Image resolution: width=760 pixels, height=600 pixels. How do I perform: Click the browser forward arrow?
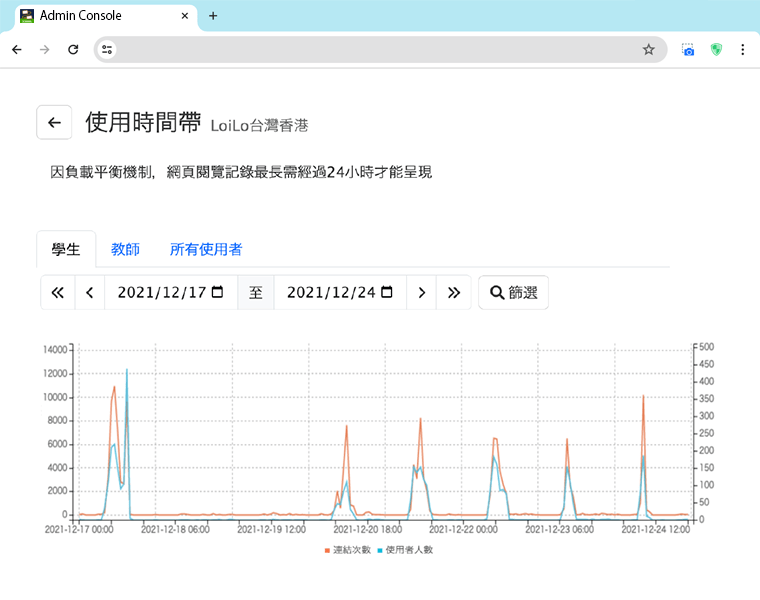pyautogui.click(x=45, y=49)
